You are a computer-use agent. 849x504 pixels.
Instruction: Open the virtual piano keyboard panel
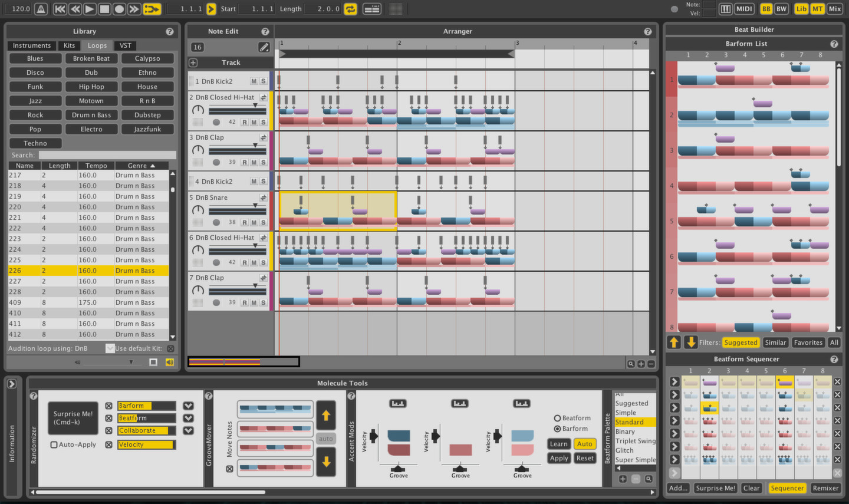pyautogui.click(x=726, y=9)
